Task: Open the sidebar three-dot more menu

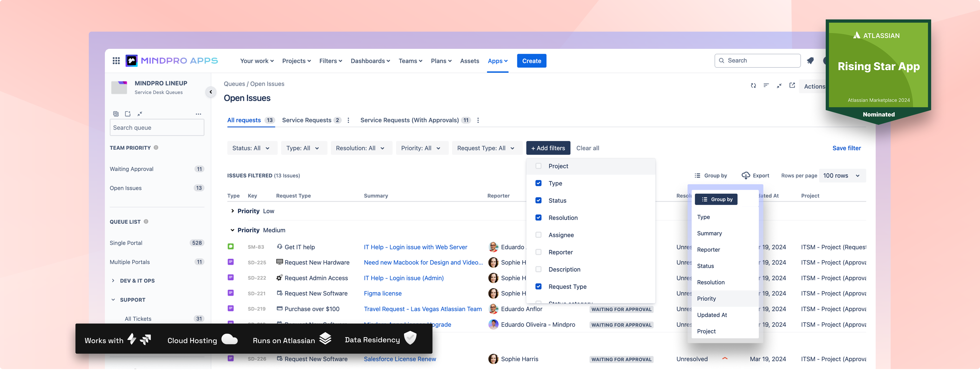Action: click(x=198, y=114)
